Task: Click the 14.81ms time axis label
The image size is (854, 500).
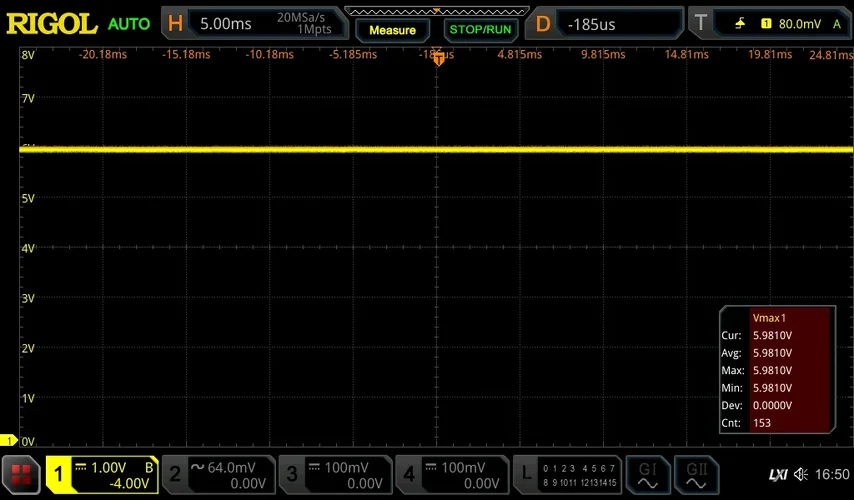Action: point(686,54)
